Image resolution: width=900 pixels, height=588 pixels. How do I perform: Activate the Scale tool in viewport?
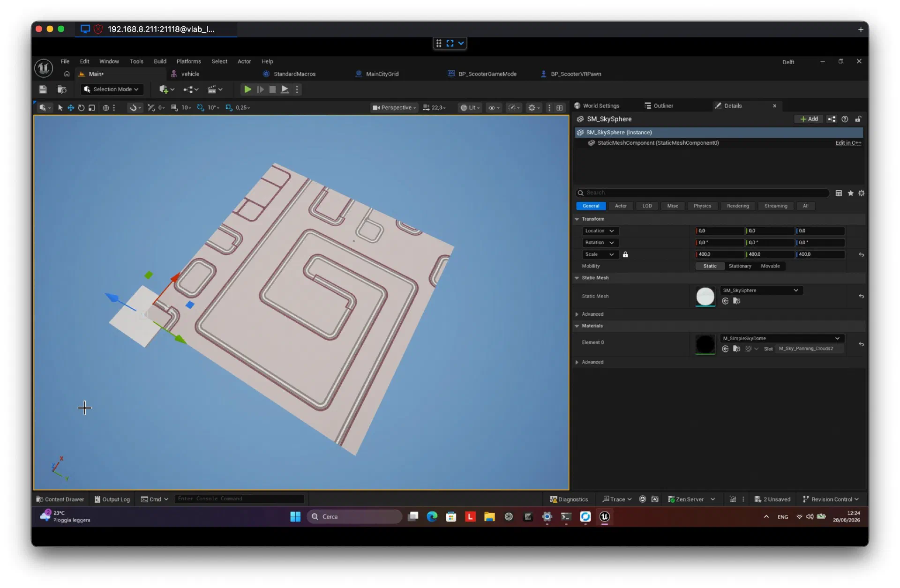click(x=92, y=107)
